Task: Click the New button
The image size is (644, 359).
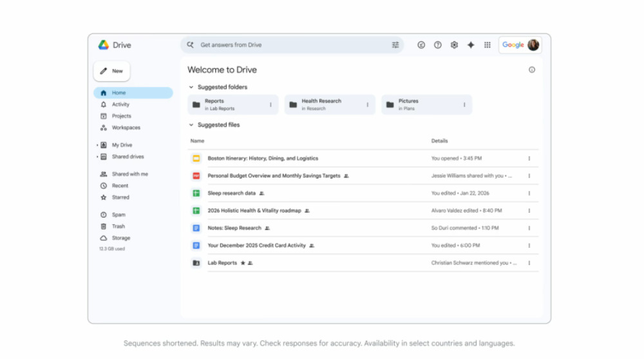Action: pos(112,71)
